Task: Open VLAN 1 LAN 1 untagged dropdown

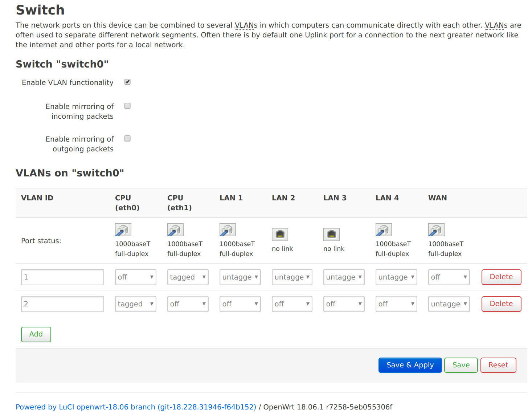Action: pos(240,277)
